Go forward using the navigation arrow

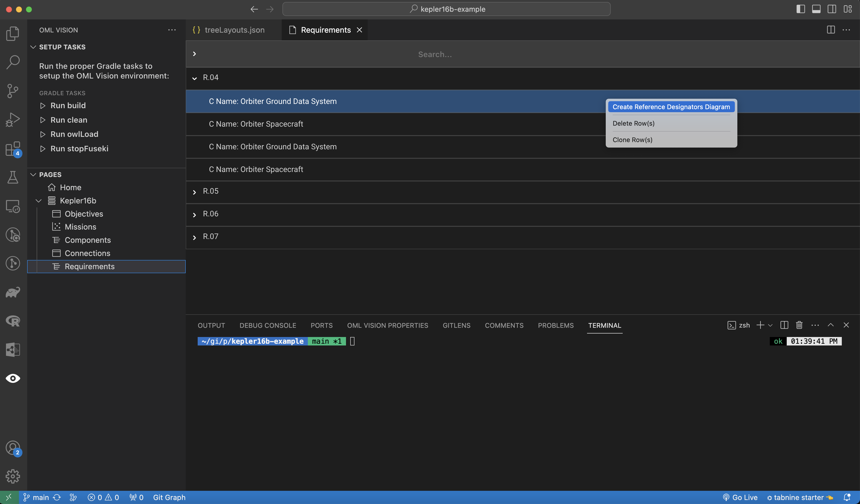tap(270, 9)
